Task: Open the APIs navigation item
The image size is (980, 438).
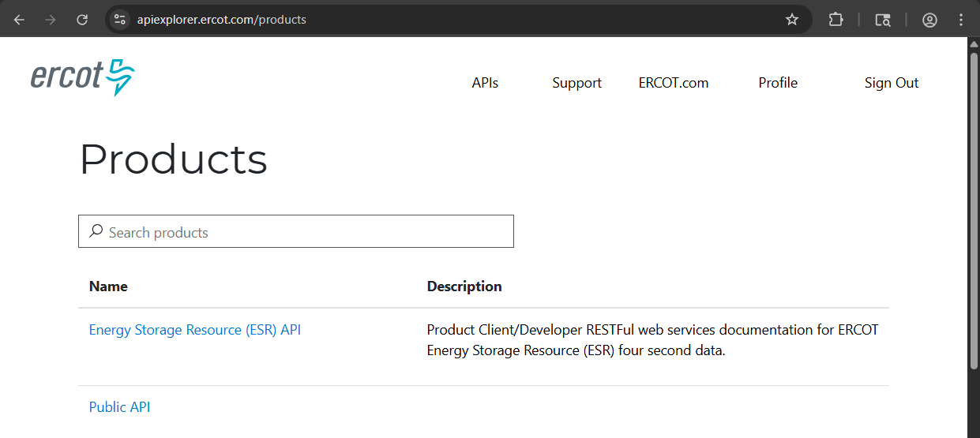Action: (x=485, y=83)
